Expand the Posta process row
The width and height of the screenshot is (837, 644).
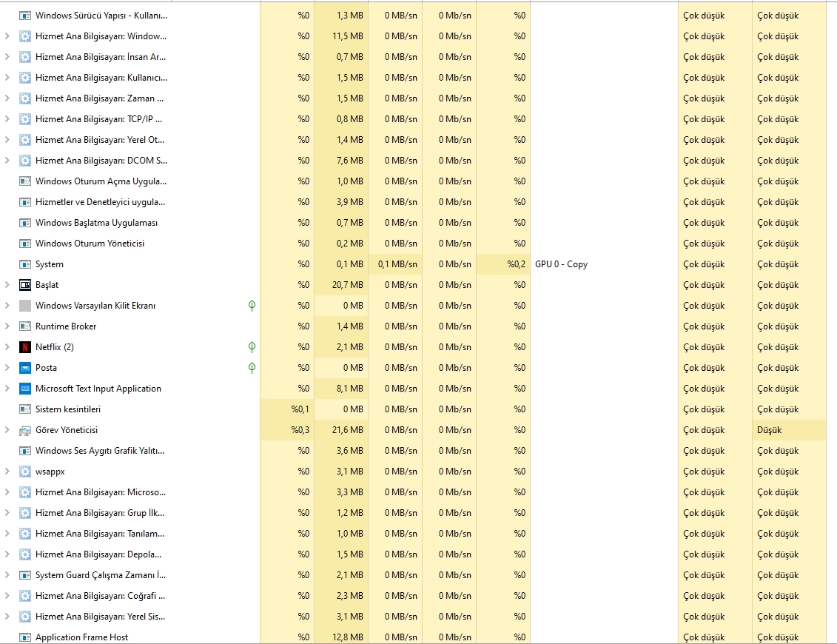(7, 368)
